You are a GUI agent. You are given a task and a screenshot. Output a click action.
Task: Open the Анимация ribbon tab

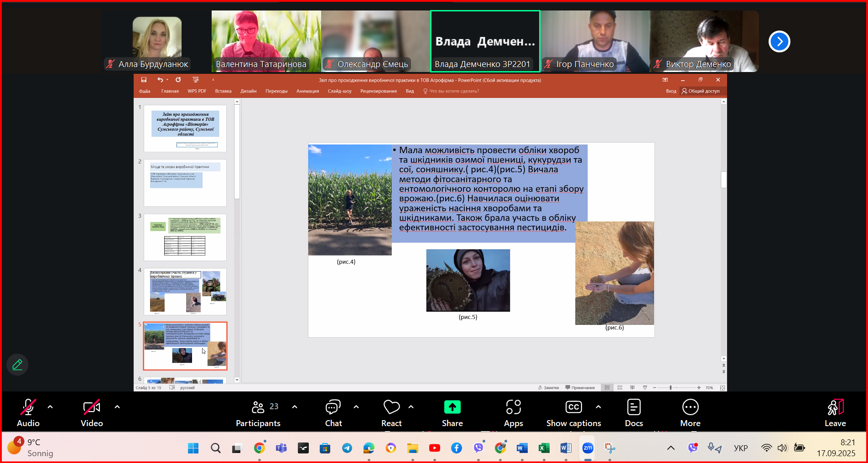(x=307, y=91)
